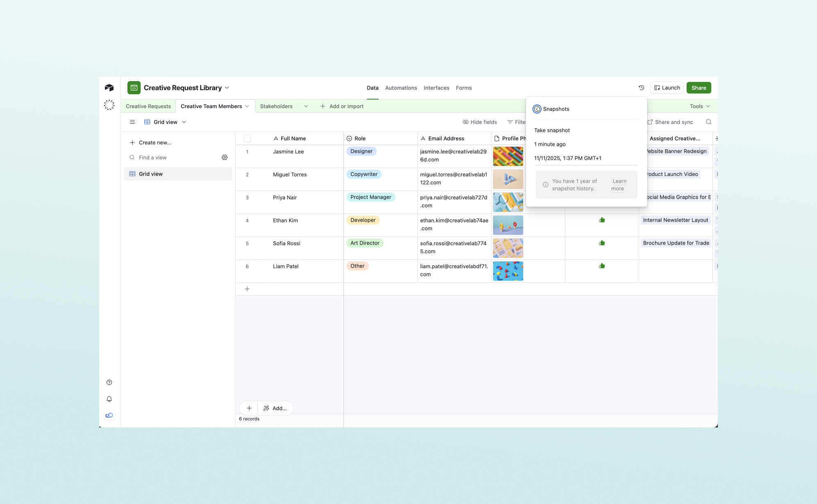Toggle the views sidebar hamburger icon
The height and width of the screenshot is (504, 817).
tap(132, 122)
